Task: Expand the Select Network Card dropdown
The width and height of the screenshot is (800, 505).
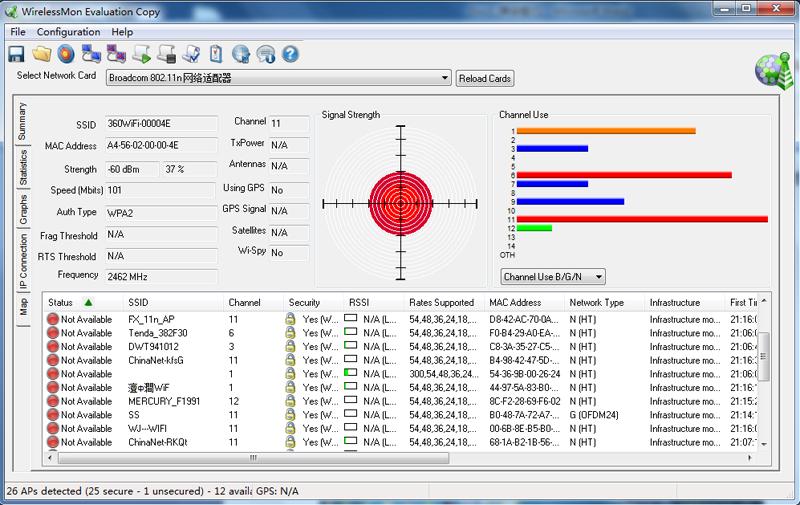Action: tap(445, 78)
